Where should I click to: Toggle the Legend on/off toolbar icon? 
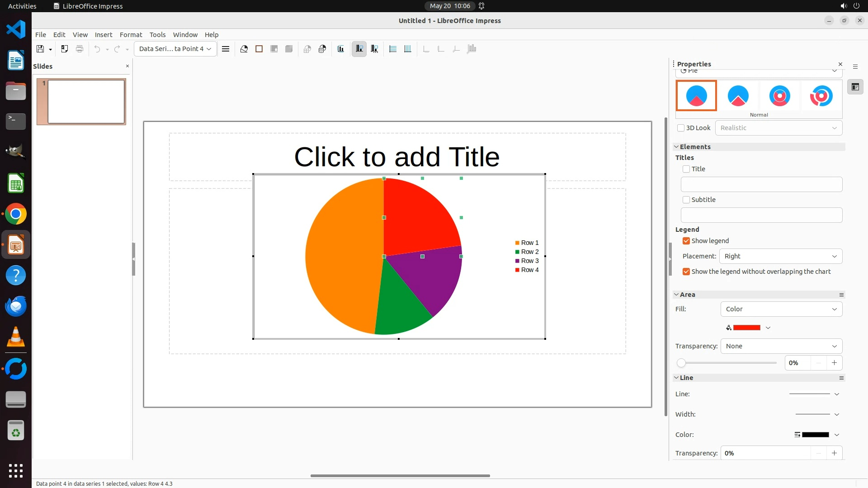point(359,49)
